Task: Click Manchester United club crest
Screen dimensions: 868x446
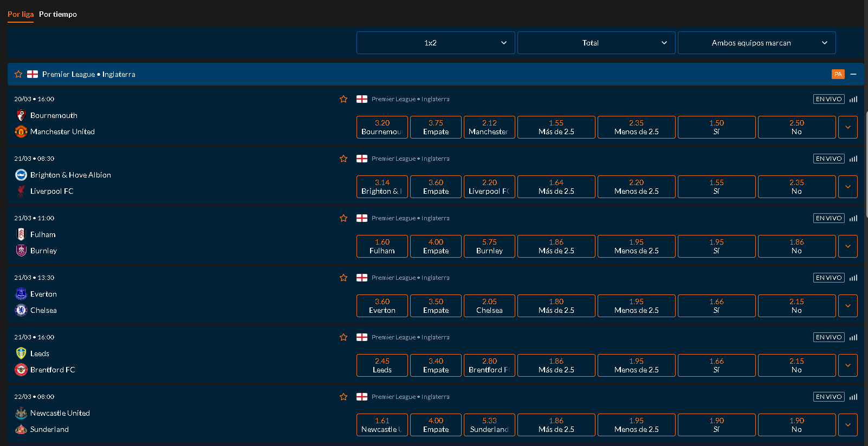Action: (21, 132)
